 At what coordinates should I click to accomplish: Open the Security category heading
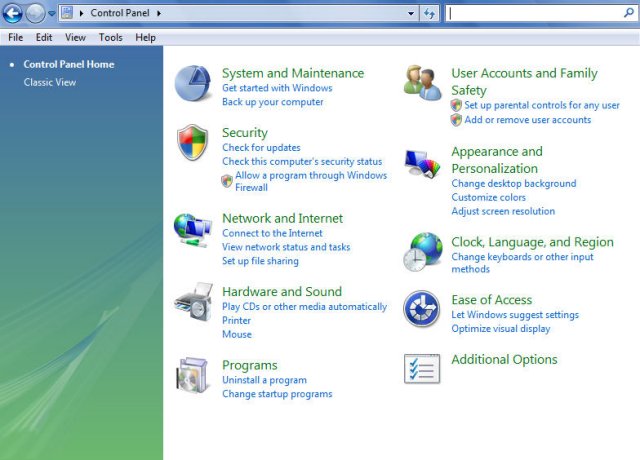[x=244, y=133]
